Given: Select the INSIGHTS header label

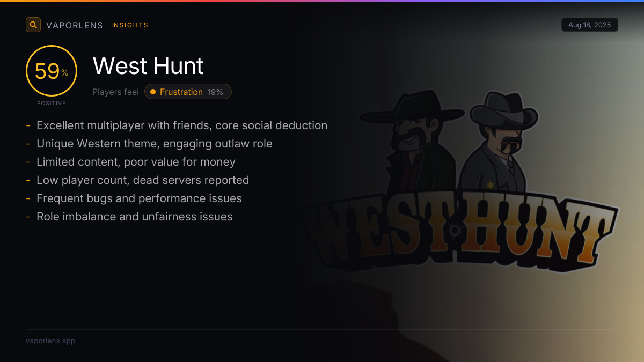Looking at the screenshot, I should coord(130,25).
